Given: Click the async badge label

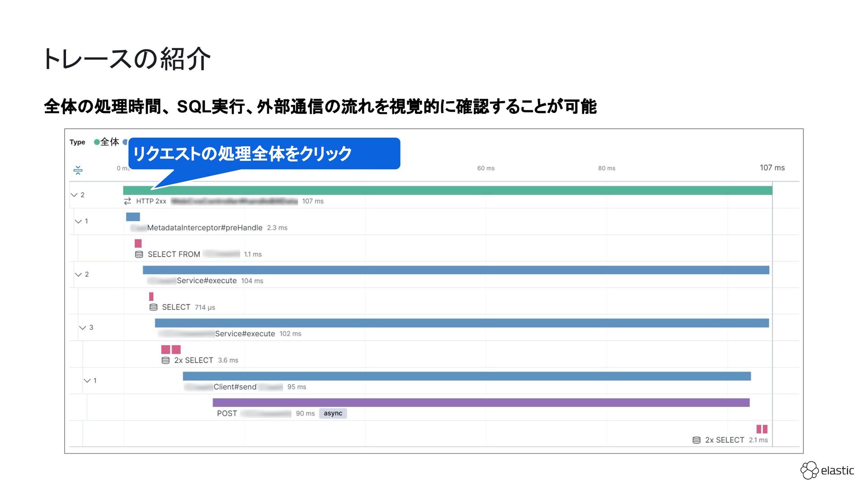Looking at the screenshot, I should [333, 413].
